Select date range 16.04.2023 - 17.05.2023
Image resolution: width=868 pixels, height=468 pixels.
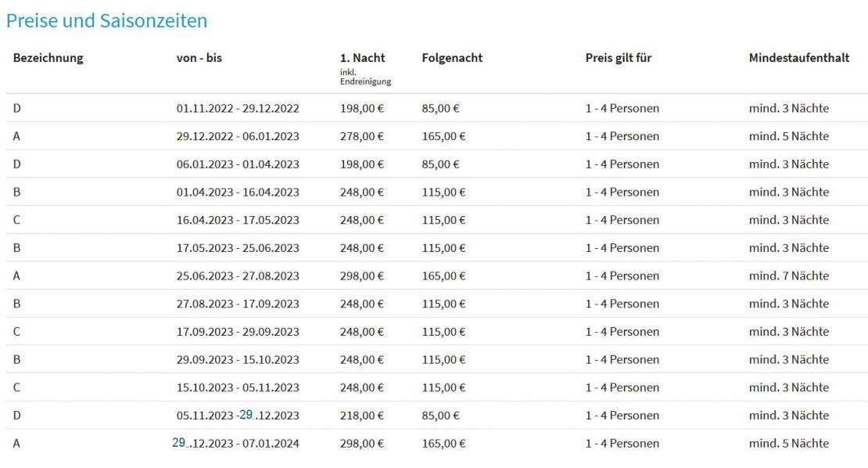[x=238, y=220]
